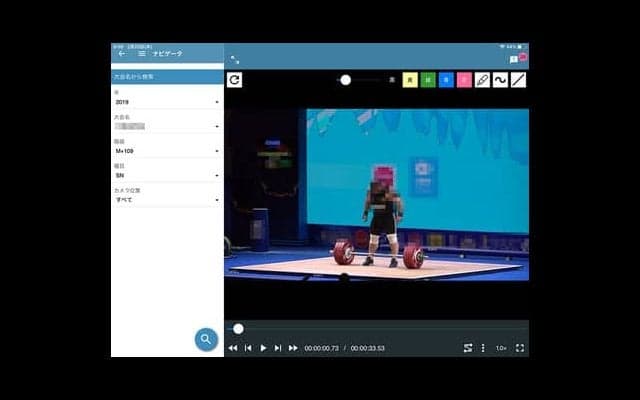Choose the pink drawing color
This screenshot has width=640, height=400.
coord(464,80)
